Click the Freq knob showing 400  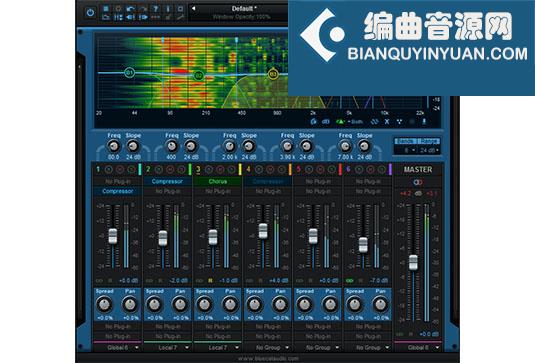tap(172, 146)
